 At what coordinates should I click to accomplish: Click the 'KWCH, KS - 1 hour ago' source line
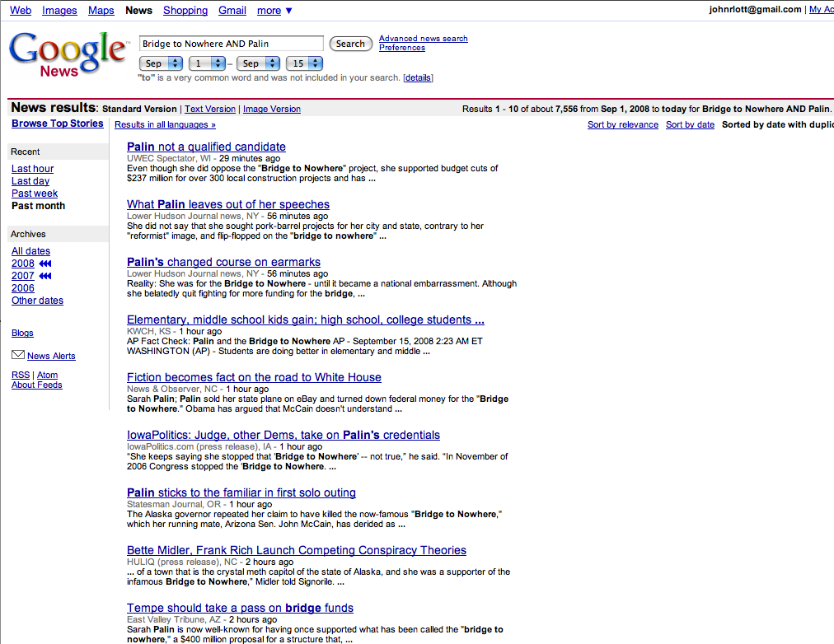[175, 331]
